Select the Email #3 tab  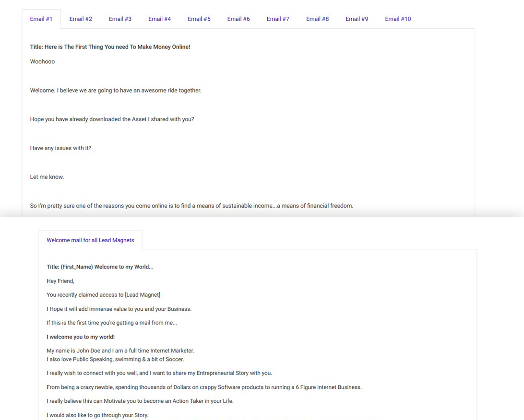[x=120, y=19]
